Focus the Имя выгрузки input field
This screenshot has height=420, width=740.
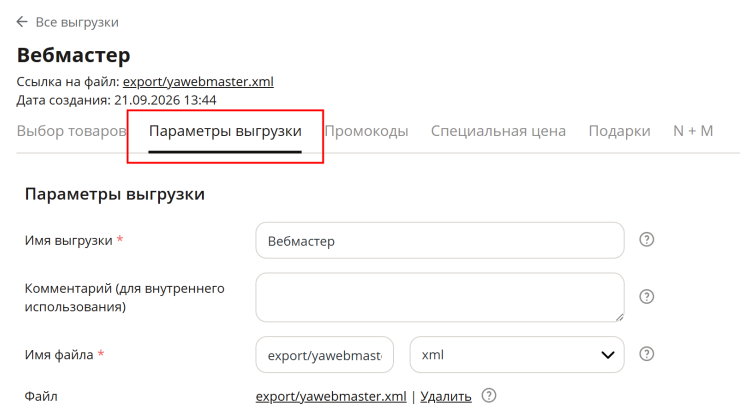tap(440, 241)
